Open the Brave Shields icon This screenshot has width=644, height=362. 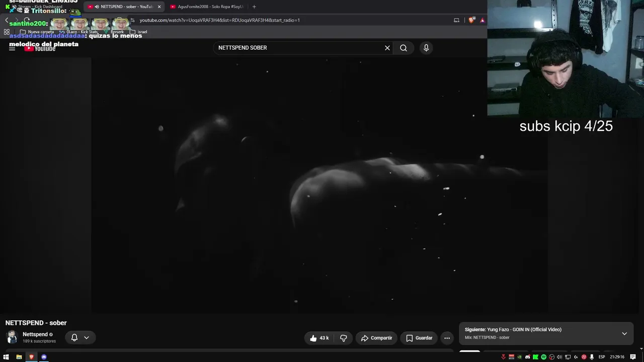click(x=471, y=20)
